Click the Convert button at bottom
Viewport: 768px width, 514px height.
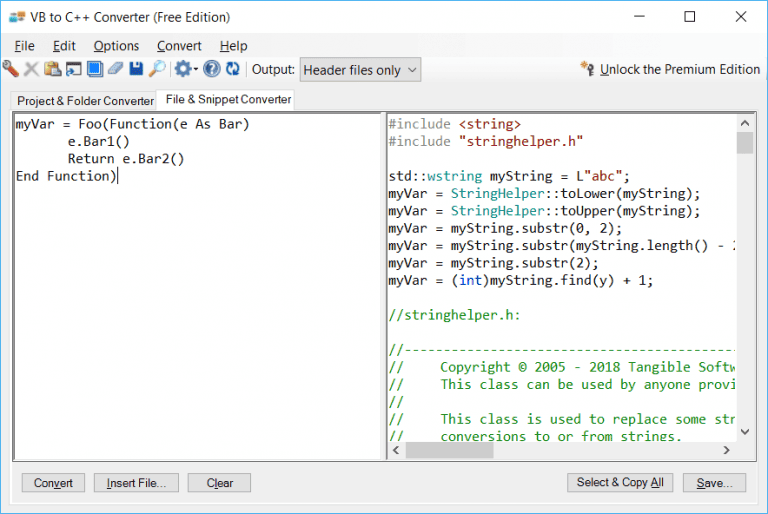[53, 483]
